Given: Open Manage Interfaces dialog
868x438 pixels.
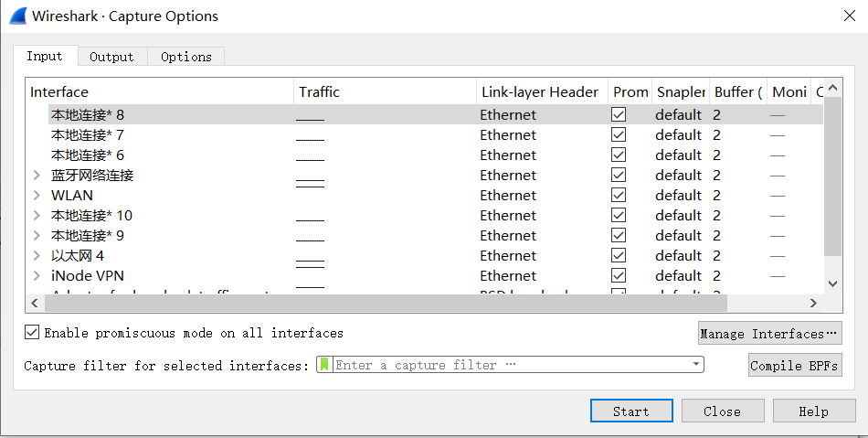Looking at the screenshot, I should [x=770, y=333].
